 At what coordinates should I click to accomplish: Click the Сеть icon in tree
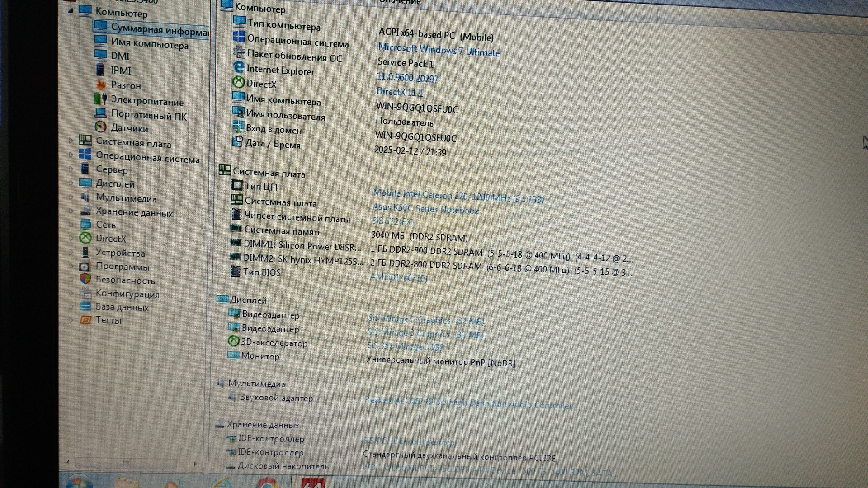(x=85, y=224)
